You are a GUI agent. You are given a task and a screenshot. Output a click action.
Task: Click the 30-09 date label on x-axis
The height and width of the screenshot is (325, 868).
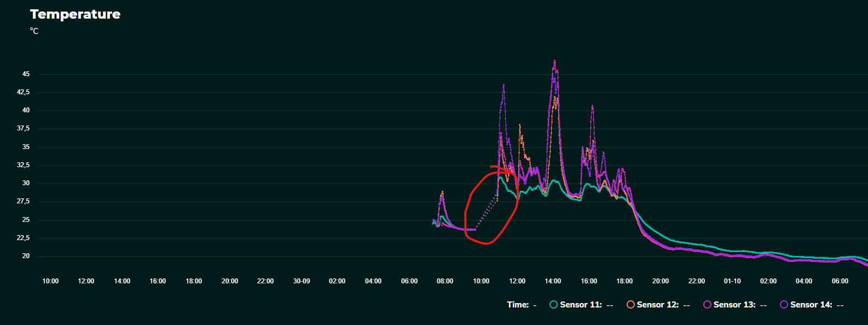tap(302, 281)
